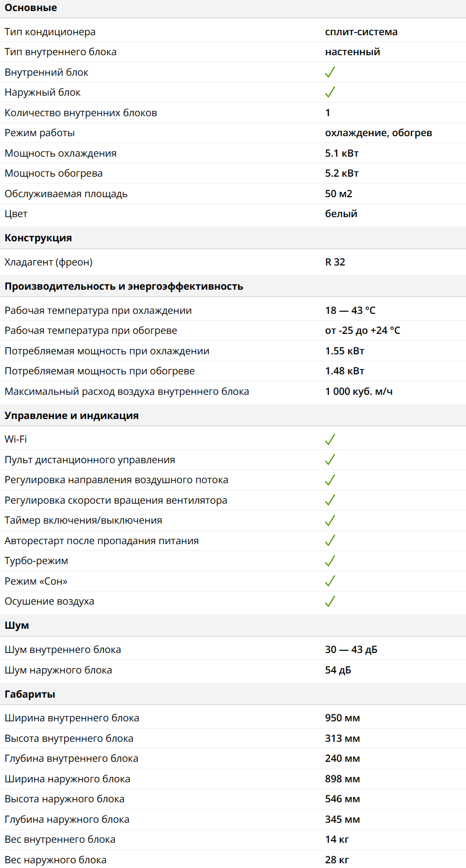Click checkmark for Авторестарт после пропадания питания

(x=330, y=540)
